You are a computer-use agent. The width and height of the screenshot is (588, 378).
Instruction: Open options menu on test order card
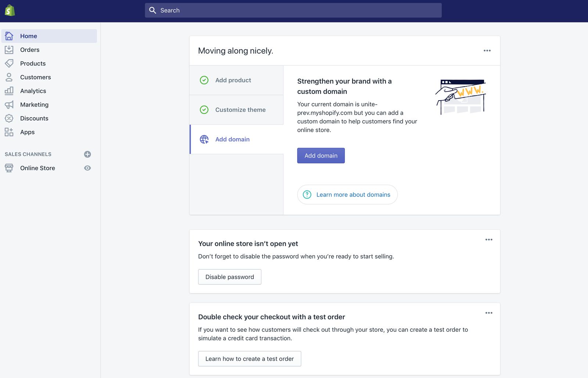coord(489,313)
